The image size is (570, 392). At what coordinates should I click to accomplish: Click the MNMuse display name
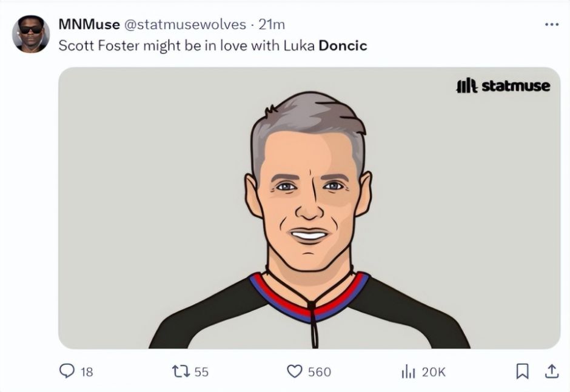tap(89, 24)
